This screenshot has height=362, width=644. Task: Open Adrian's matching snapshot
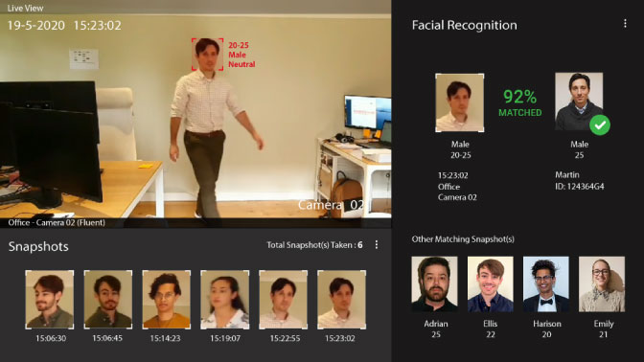(x=434, y=284)
